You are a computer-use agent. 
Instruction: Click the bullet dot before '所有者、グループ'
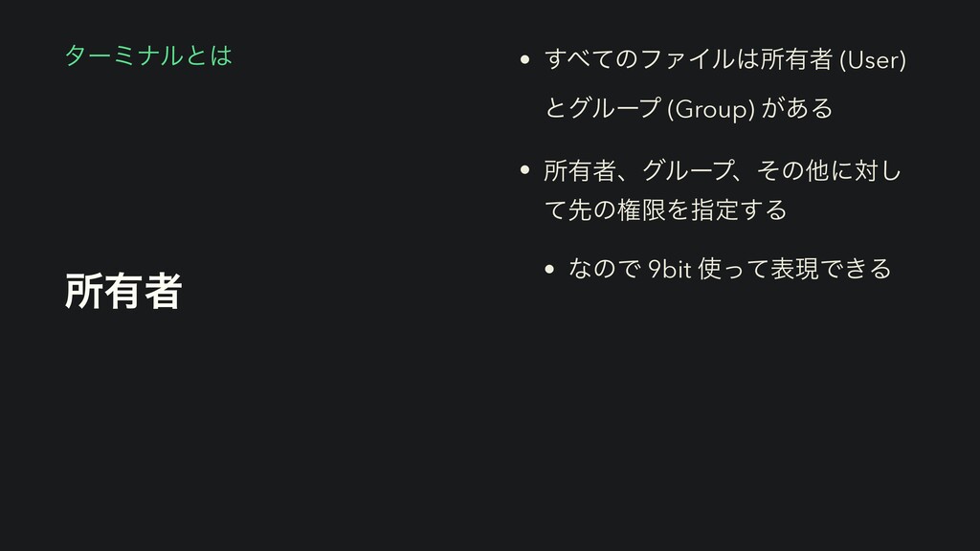coord(525,172)
